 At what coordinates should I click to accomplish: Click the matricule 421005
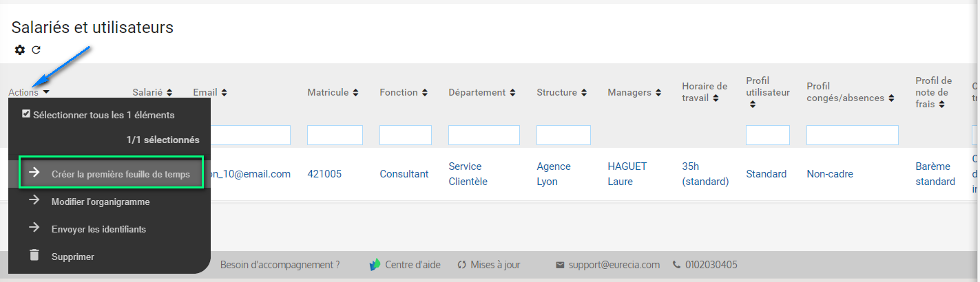pos(324,174)
